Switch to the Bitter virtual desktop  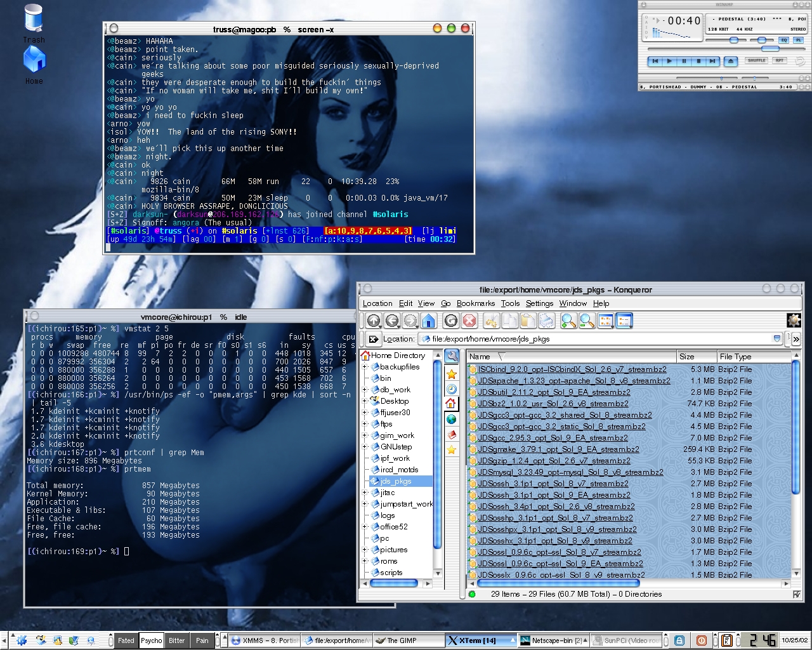click(x=176, y=640)
